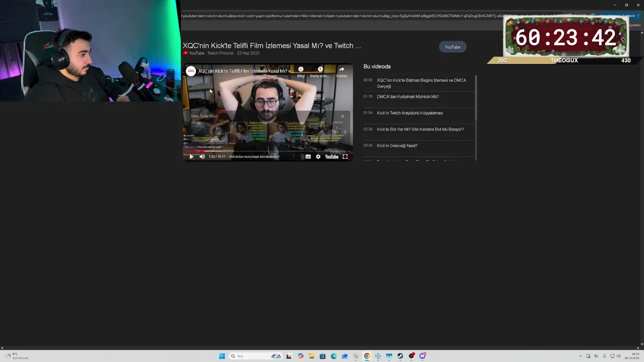Jump to chapter Kick'in Twitch Arayüzünü Kopyalaması
Viewport: 644px width, 362px height.
pos(410,113)
